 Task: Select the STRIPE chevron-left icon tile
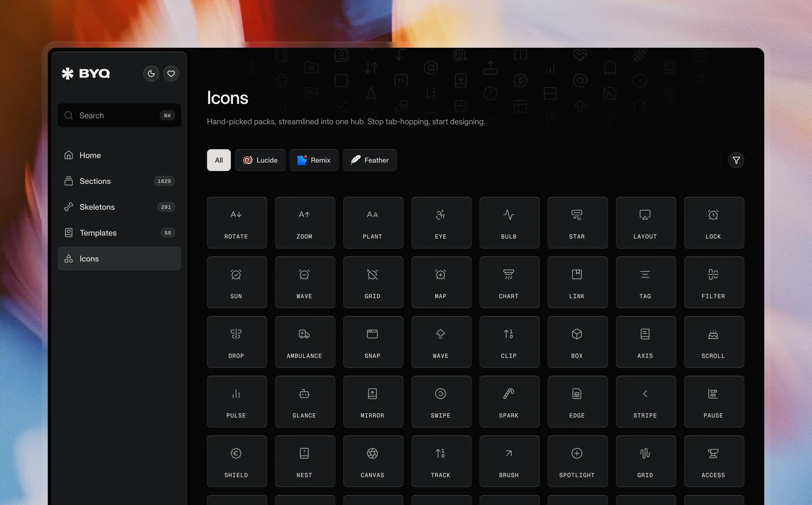(646, 401)
